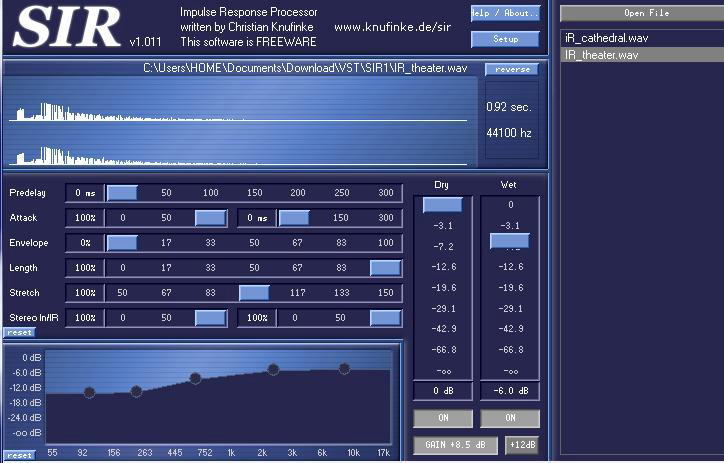Open the Setup dialog
The width and height of the screenshot is (724, 463).
[x=505, y=39]
